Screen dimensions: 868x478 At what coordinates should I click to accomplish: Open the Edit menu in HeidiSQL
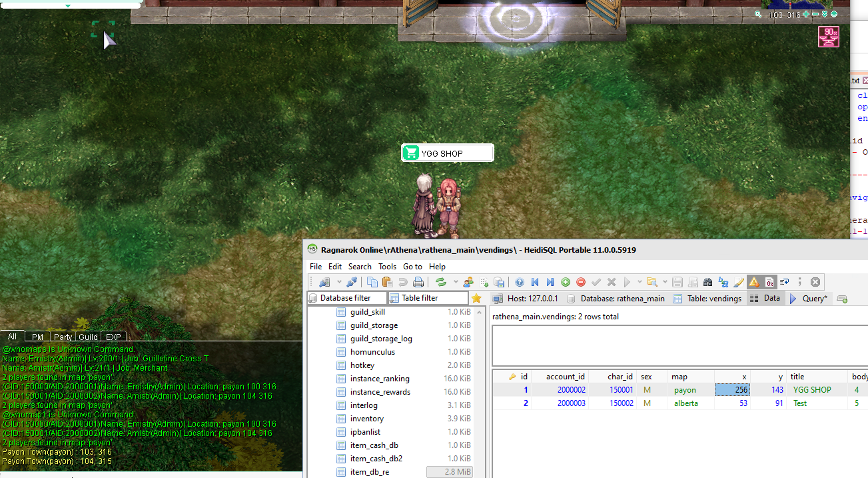335,267
